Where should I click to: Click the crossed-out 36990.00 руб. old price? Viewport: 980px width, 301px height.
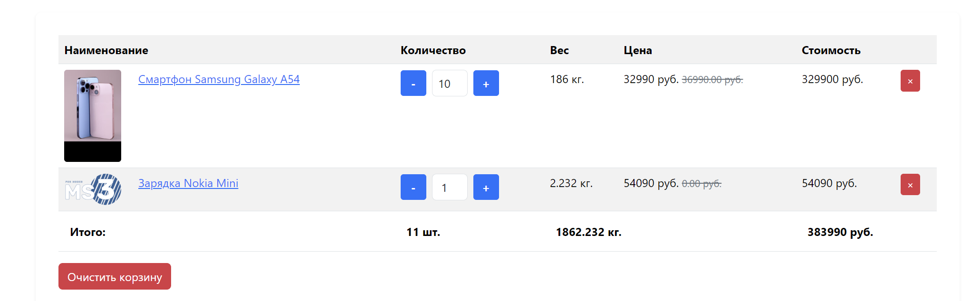click(x=712, y=80)
